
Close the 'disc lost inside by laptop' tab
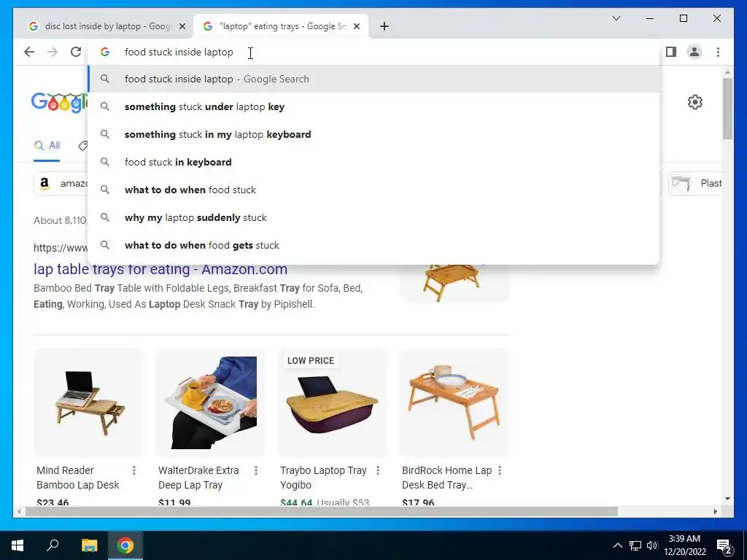182,27
